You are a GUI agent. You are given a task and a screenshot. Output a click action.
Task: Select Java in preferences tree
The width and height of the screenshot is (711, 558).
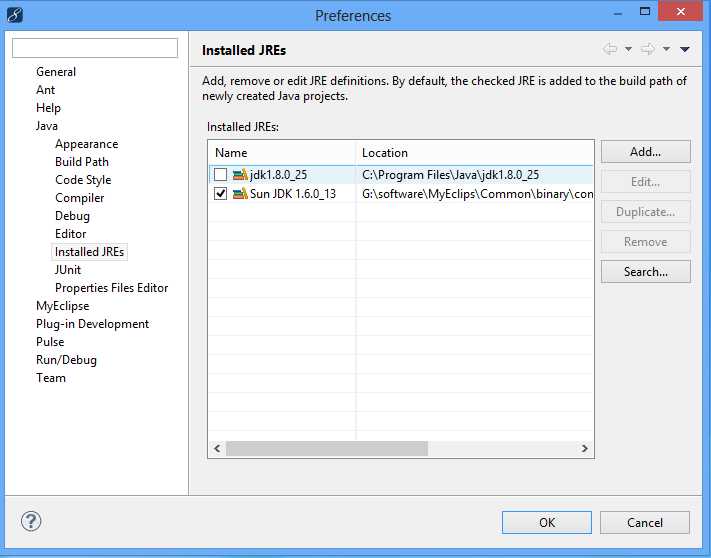point(47,126)
